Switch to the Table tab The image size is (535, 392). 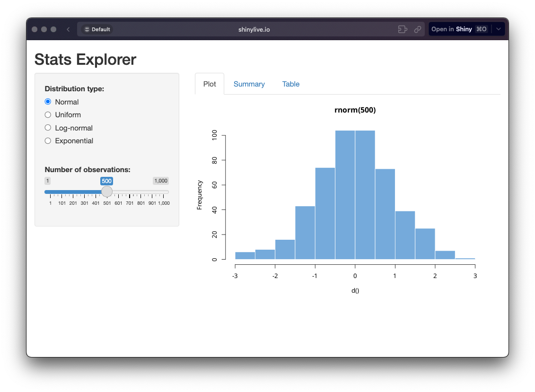[291, 84]
